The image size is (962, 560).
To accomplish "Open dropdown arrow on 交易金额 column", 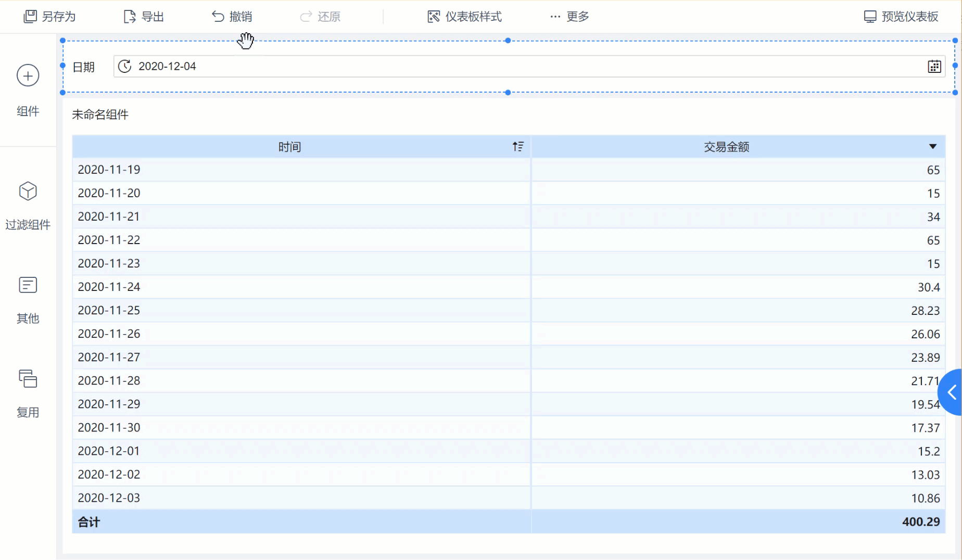I will [x=933, y=147].
